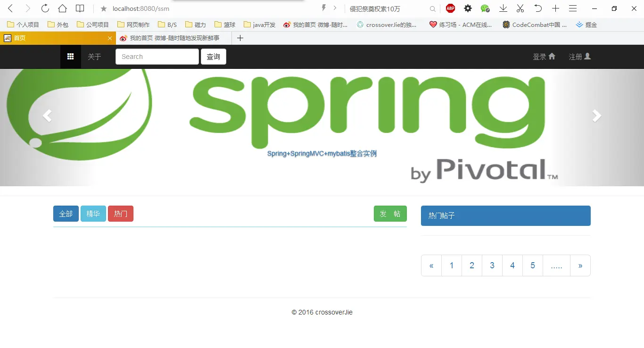Open the browser home page icon
Image resolution: width=644 pixels, height=348 pixels.
(62, 8)
